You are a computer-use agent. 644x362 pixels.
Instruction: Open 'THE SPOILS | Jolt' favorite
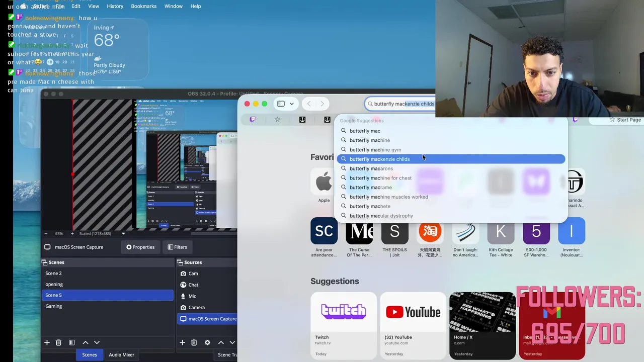click(x=394, y=231)
